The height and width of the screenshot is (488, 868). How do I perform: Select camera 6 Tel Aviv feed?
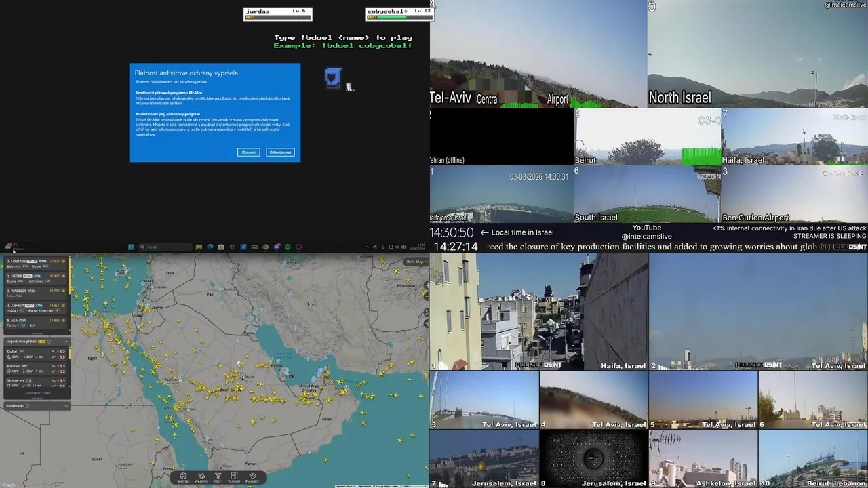point(813,400)
